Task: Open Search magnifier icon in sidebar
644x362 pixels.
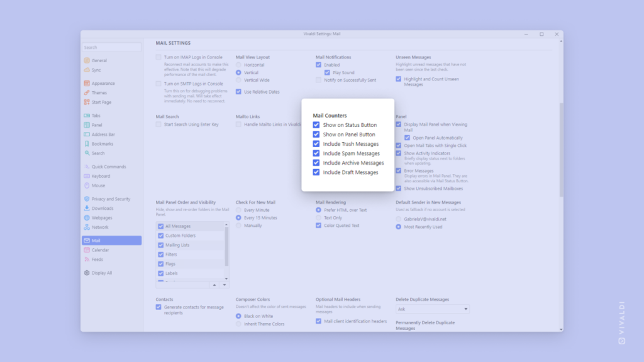Action: pos(87,153)
